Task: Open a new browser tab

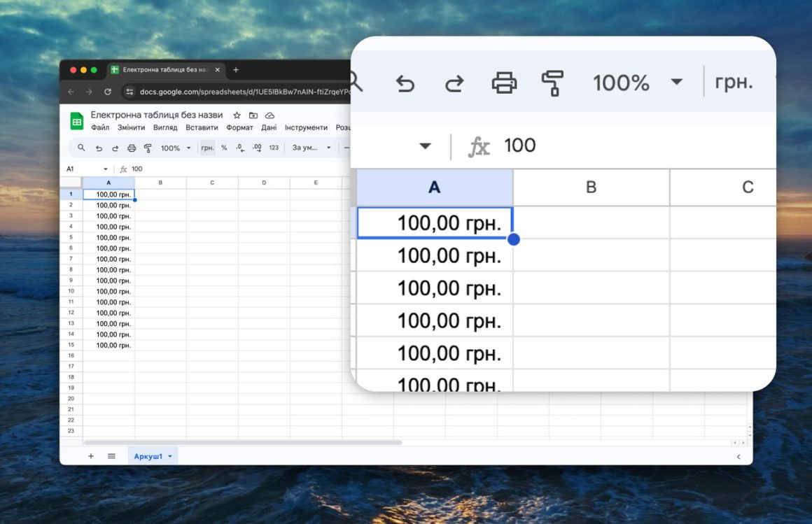Action: pos(236,70)
